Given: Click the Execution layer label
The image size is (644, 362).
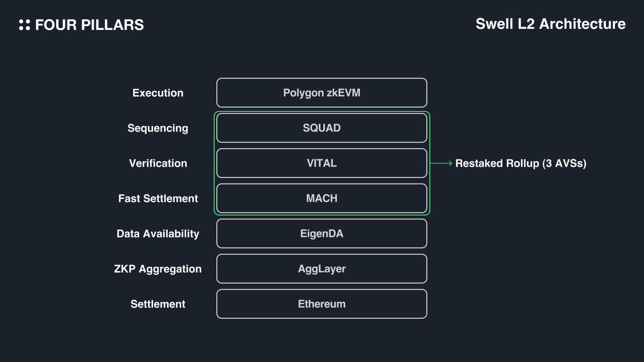Looking at the screenshot, I should (158, 93).
